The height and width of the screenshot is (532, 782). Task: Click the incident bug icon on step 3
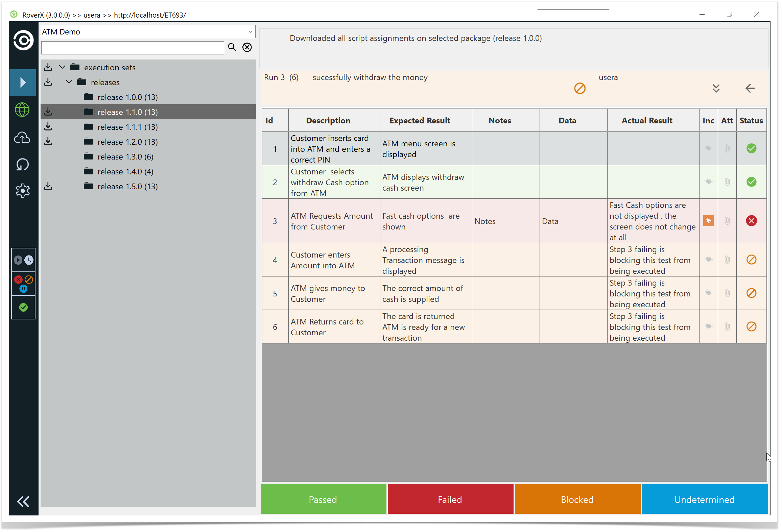708,221
